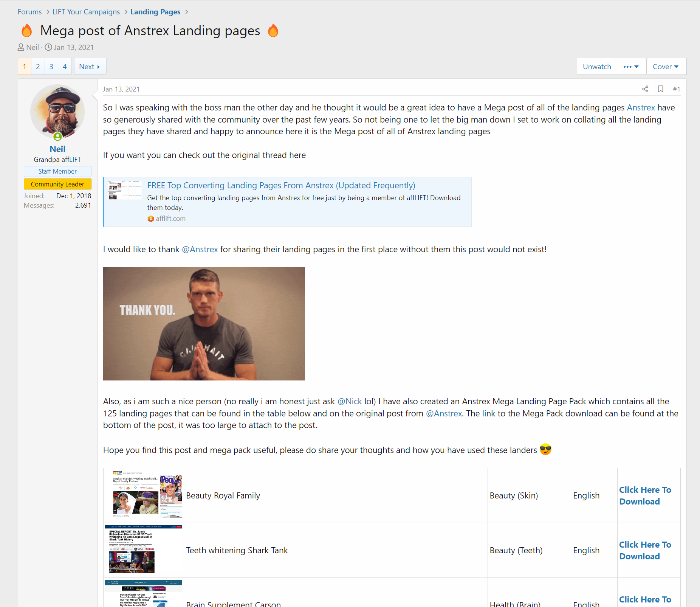Click the Brain Supplement Carson thumbnail

[144, 593]
